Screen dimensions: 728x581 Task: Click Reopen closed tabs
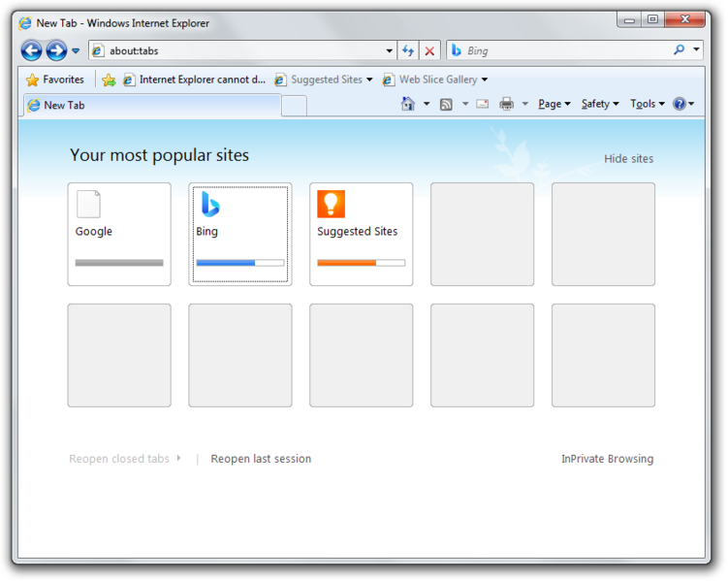124,459
